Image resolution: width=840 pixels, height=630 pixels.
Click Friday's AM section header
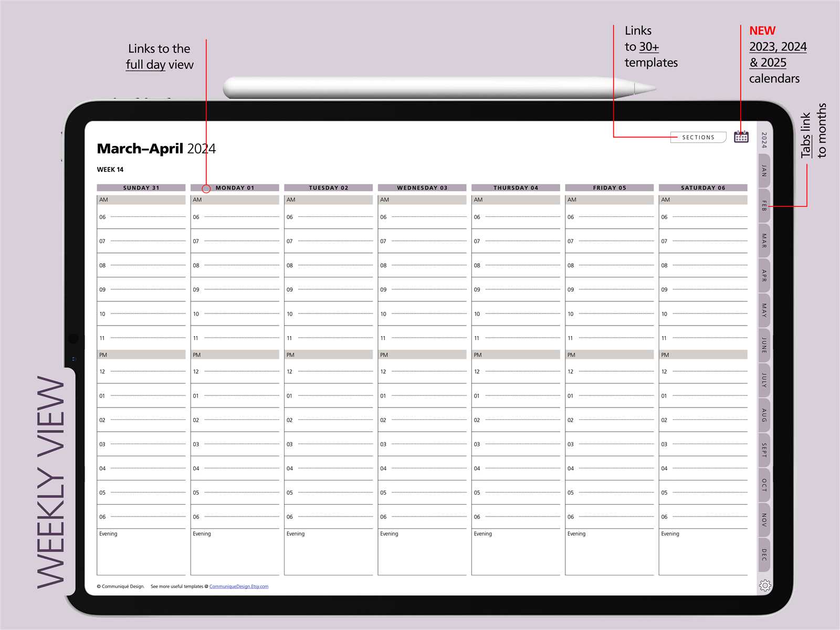click(610, 199)
